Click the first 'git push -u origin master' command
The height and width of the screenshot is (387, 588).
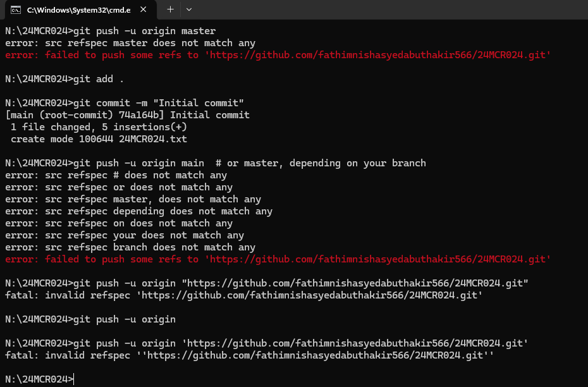[144, 31]
